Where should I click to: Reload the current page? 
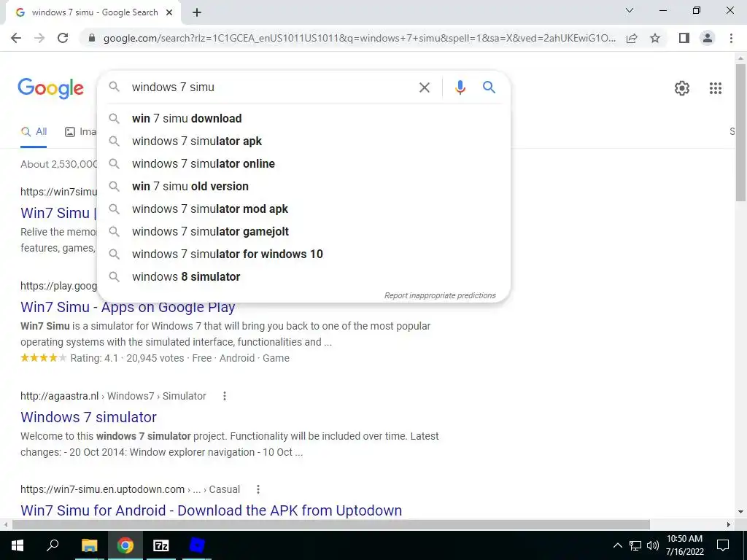pos(63,38)
